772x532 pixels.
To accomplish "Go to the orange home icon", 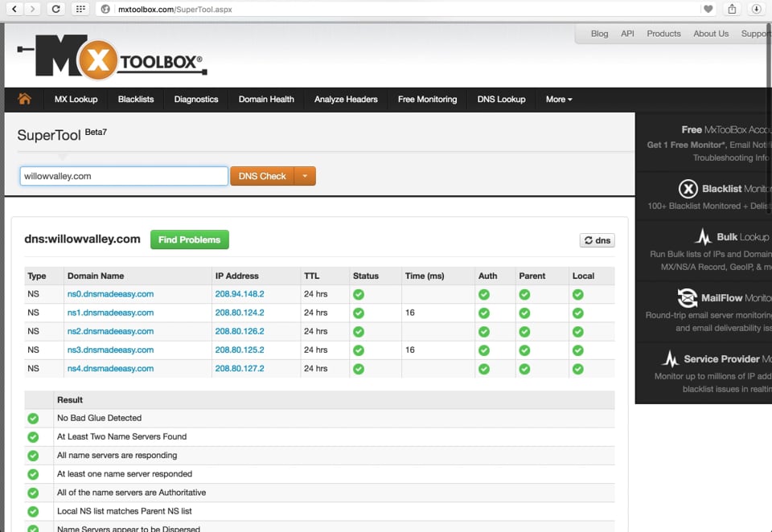I will click(24, 99).
